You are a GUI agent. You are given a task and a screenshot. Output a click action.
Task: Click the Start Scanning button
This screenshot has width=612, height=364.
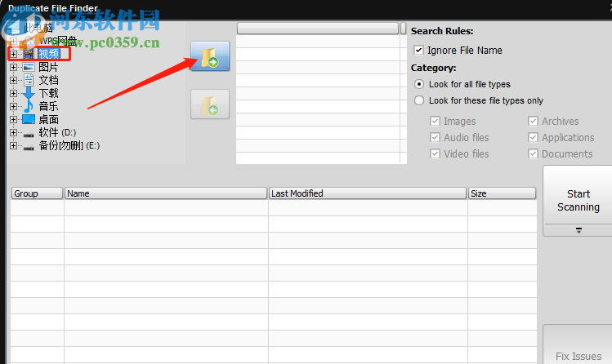[x=578, y=195]
